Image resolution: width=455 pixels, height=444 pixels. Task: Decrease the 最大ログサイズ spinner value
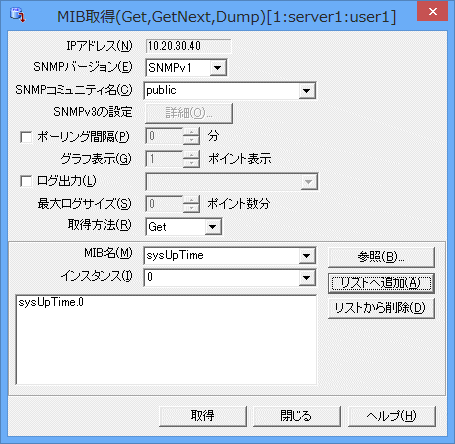[191, 208]
